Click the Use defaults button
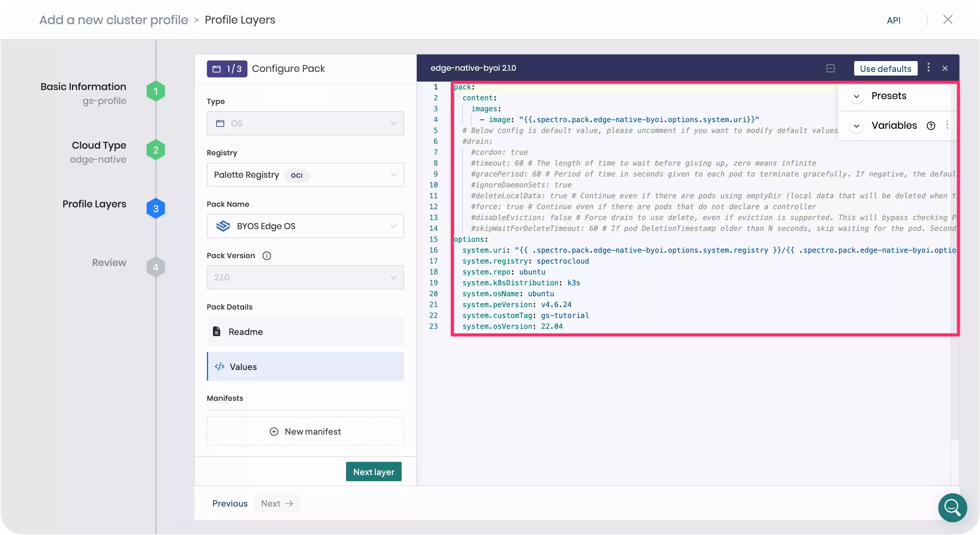This screenshot has height=535, width=980. coord(886,68)
